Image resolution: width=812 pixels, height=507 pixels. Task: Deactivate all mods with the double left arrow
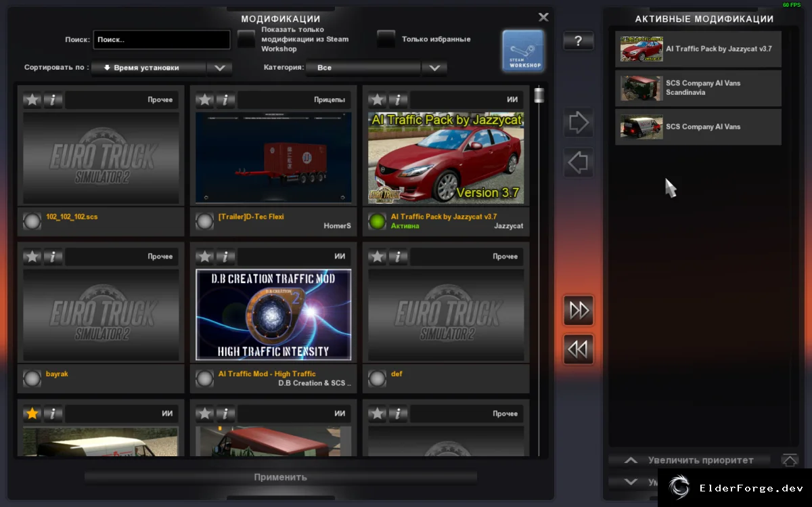click(579, 349)
